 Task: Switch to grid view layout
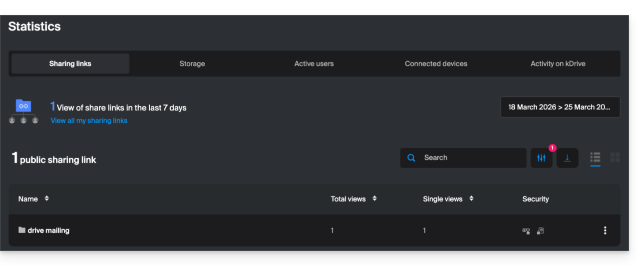coord(615,157)
